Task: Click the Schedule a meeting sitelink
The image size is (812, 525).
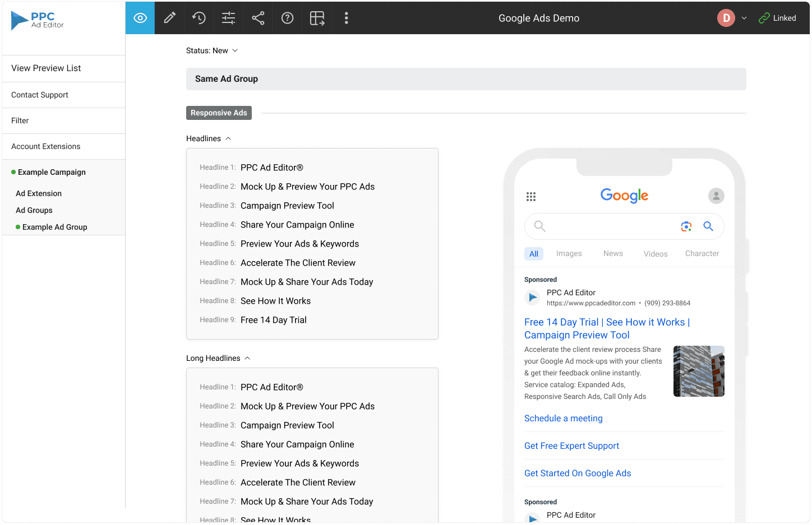Action: coord(564,418)
